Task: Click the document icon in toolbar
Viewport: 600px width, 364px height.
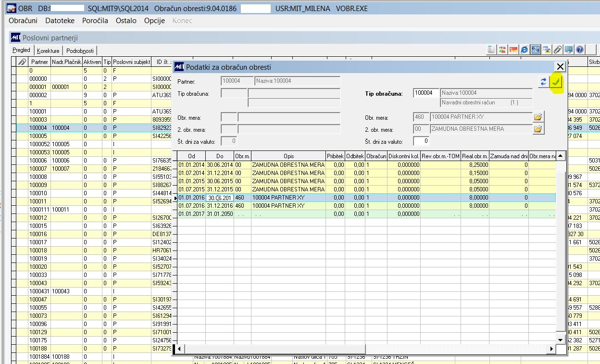Action: (x=491, y=50)
